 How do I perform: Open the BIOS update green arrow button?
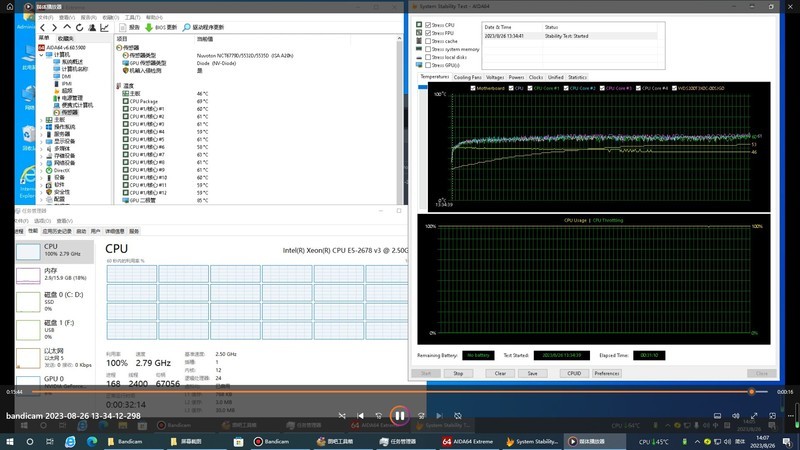[x=149, y=27]
